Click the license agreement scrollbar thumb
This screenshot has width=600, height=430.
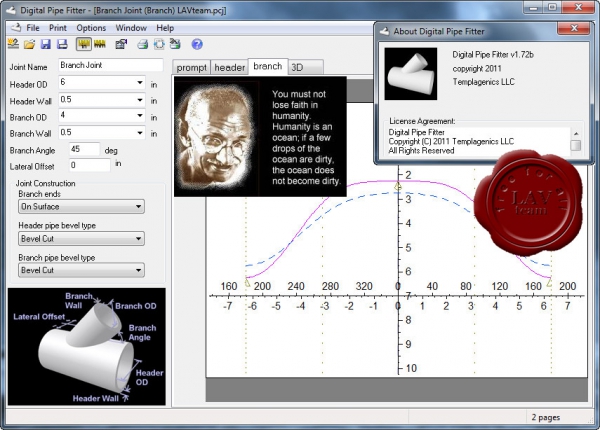point(576,146)
